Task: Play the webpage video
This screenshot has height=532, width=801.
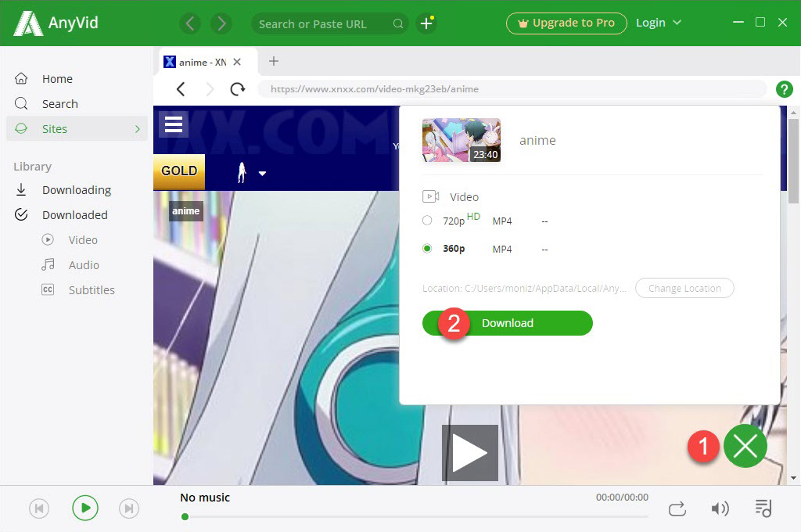Action: pos(470,453)
